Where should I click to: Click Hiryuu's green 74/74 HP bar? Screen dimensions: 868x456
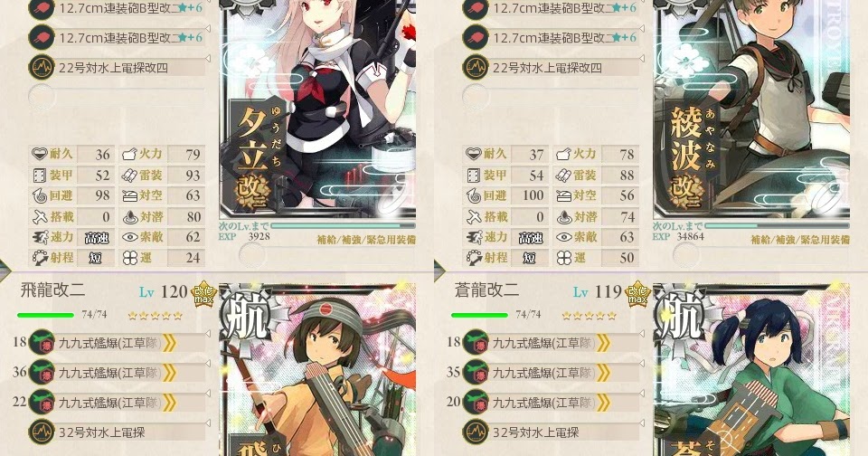(x=45, y=315)
